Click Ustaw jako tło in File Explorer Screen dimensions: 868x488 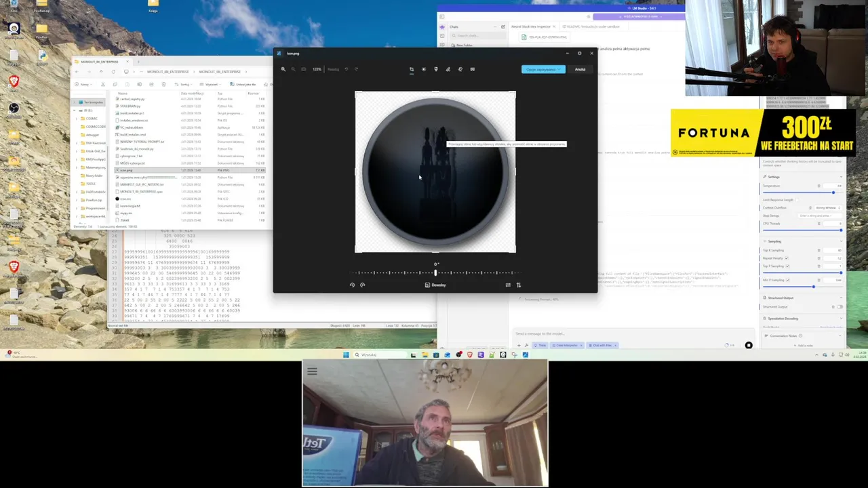click(x=243, y=84)
